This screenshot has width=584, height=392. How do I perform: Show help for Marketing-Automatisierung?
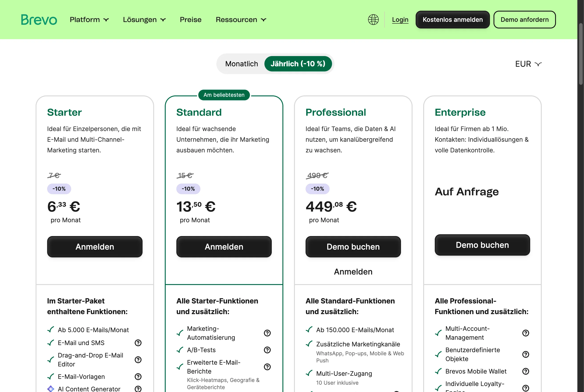[x=267, y=333]
